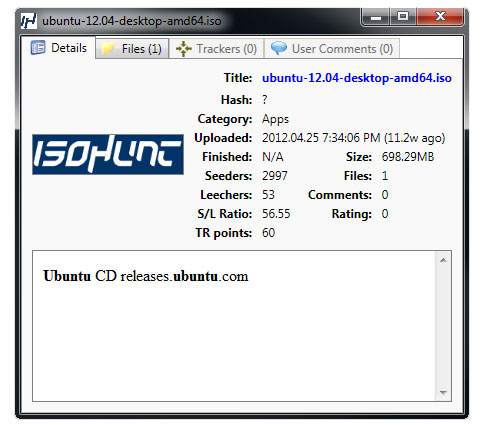The height and width of the screenshot is (425, 489).
Task: Open the ubuntu-12.04-desktop-amd64.iso title link
Action: click(x=357, y=78)
